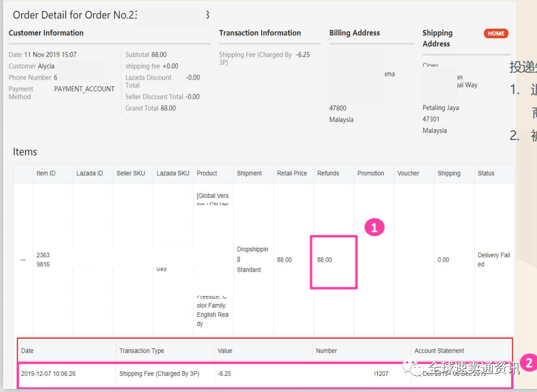Image resolution: width=537 pixels, height=392 pixels.
Task: Click the Shipping Address heading
Action: (438, 38)
